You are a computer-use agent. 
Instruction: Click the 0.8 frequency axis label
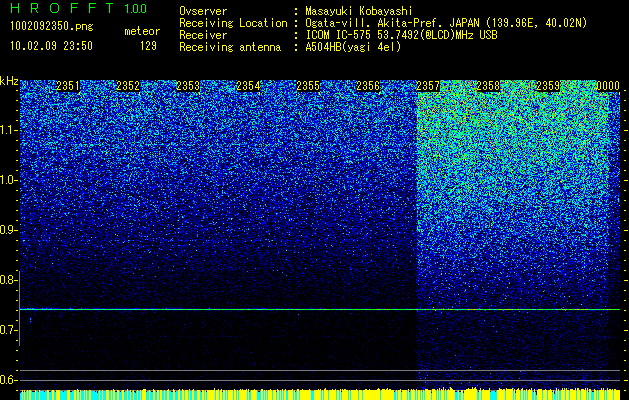coord(9,280)
